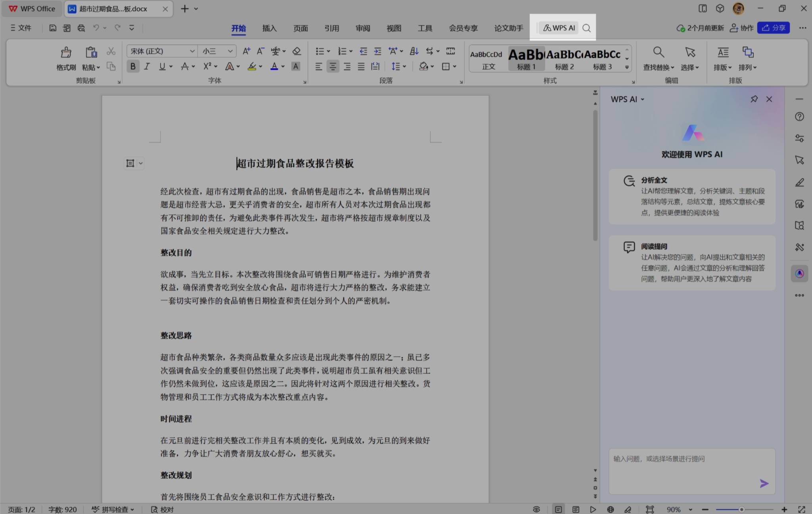Click the Format Painter (格式刷) icon
Viewport: 812px width, 514px height.
click(x=66, y=52)
